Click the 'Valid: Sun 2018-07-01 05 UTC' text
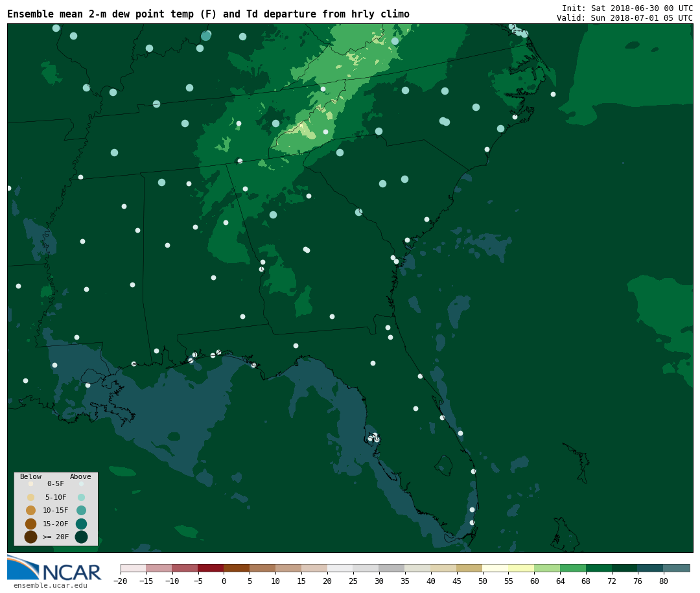700x593 pixels. click(625, 18)
